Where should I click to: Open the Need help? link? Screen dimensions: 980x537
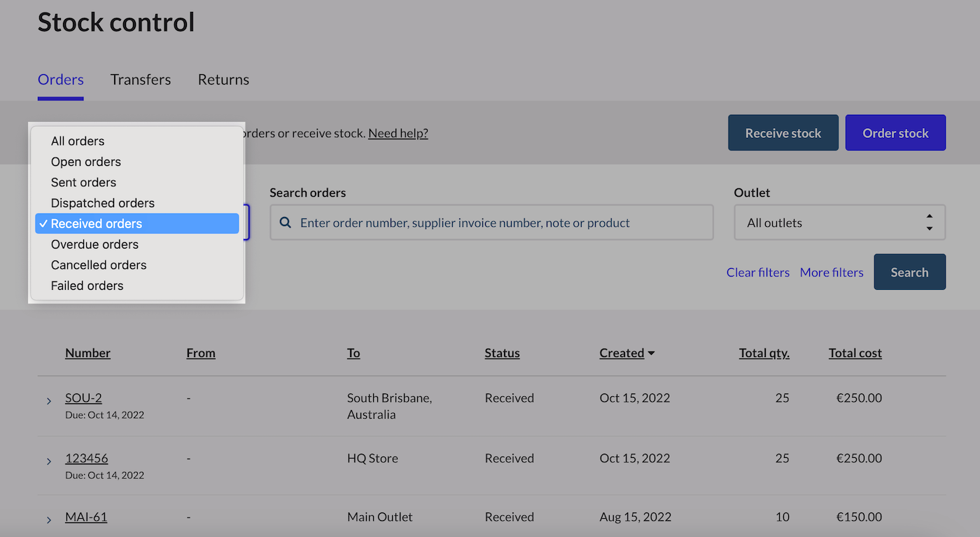click(x=398, y=133)
